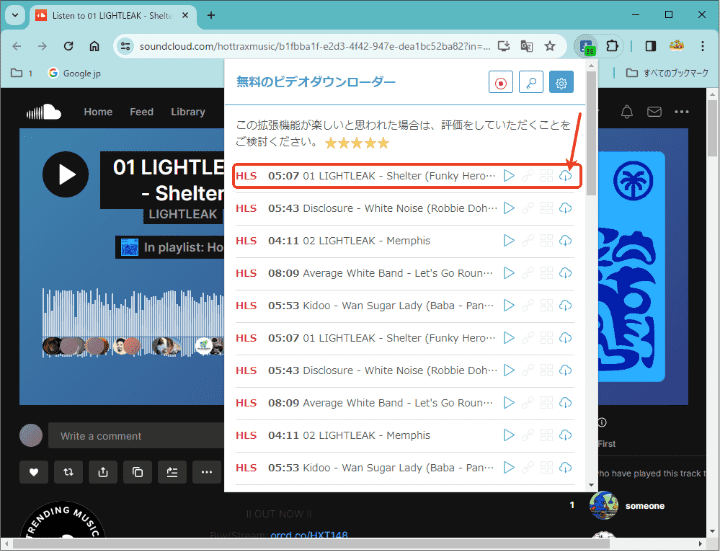
Task: Copy the track link
Action: tap(138, 472)
